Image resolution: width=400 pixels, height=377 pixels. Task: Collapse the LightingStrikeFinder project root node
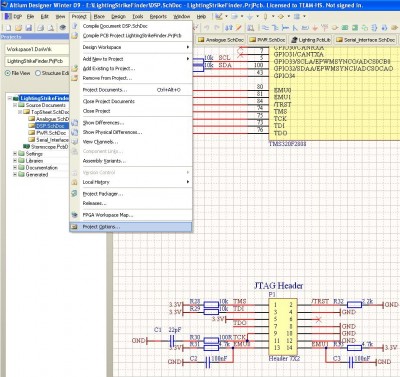(10, 98)
